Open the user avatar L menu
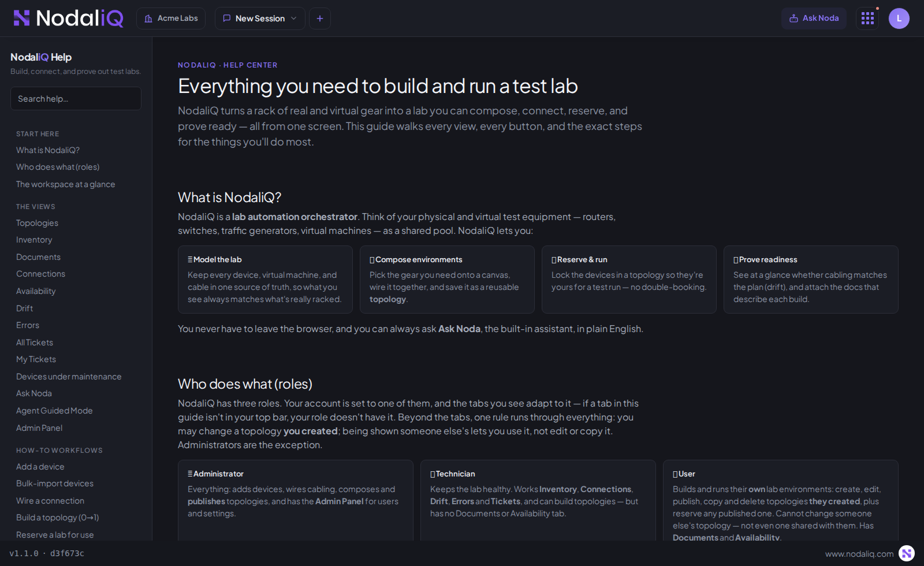Image resolution: width=924 pixels, height=566 pixels. 899,18
